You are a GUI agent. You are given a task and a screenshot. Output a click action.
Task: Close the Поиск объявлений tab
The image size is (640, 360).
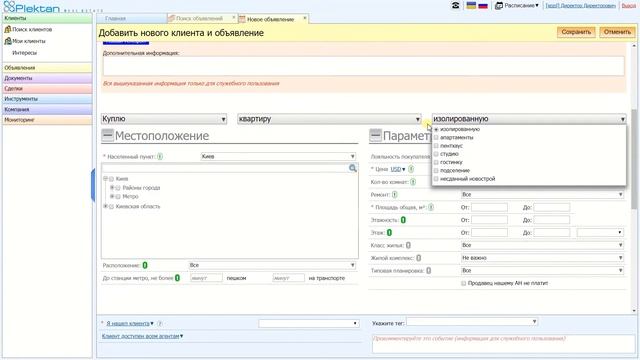coord(234,18)
